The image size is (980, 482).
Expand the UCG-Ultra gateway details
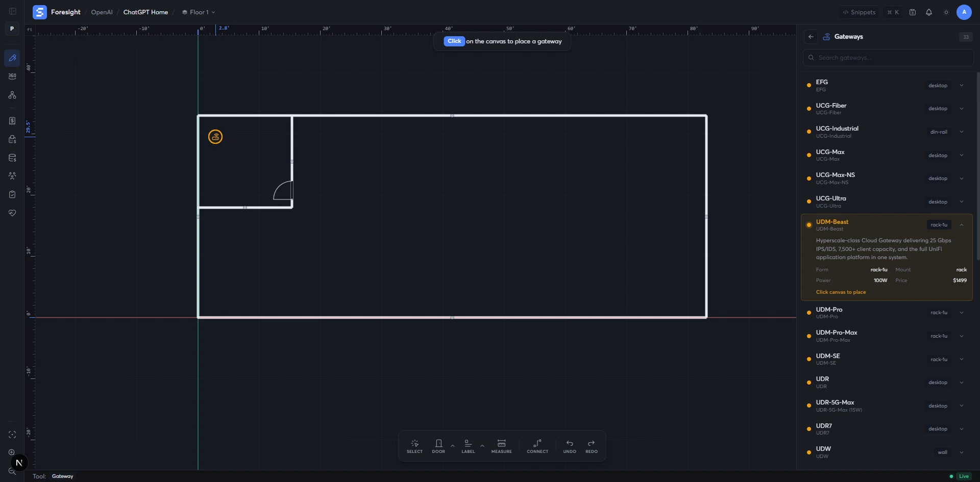pos(962,201)
